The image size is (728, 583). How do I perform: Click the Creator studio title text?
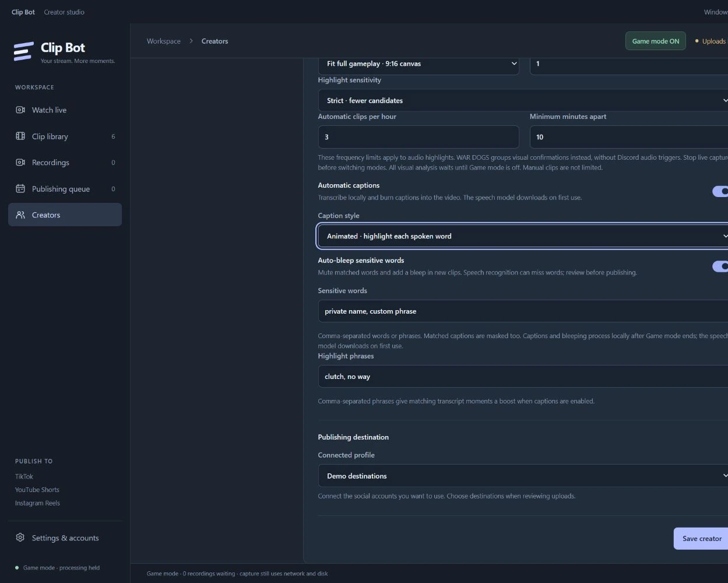(64, 12)
